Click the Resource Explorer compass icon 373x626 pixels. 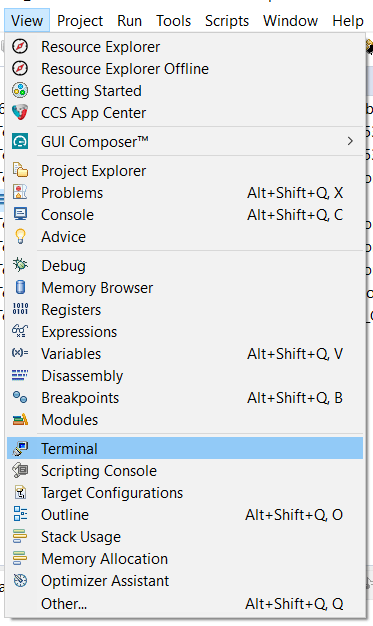click(x=20, y=47)
